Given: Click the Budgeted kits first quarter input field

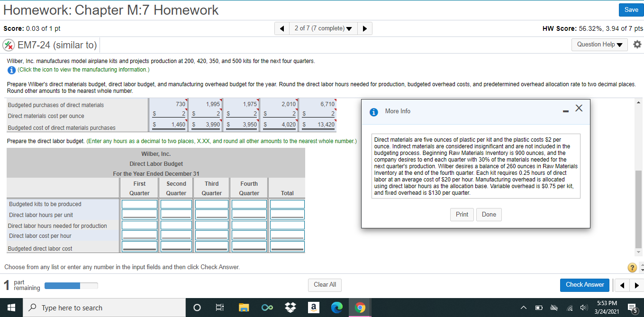Looking at the screenshot, I should (139, 204).
